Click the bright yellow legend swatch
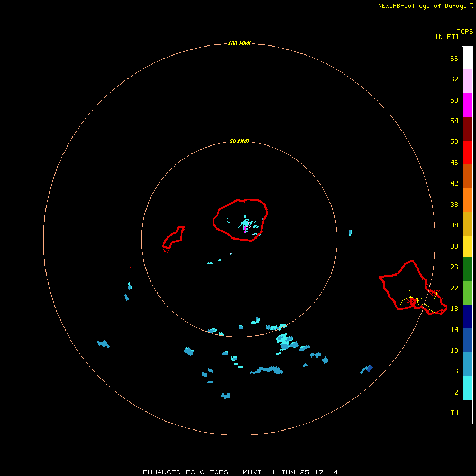The height and width of the screenshot is (476, 476). (x=467, y=246)
